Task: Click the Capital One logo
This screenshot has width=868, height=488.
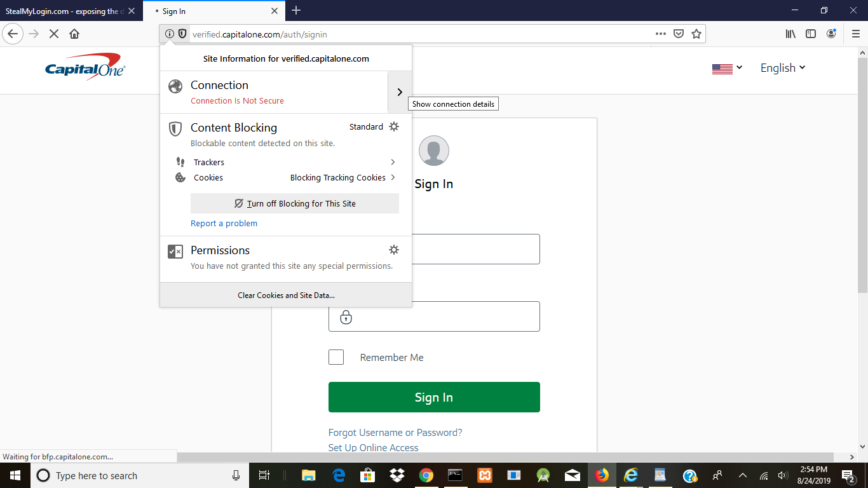Action: [85, 67]
